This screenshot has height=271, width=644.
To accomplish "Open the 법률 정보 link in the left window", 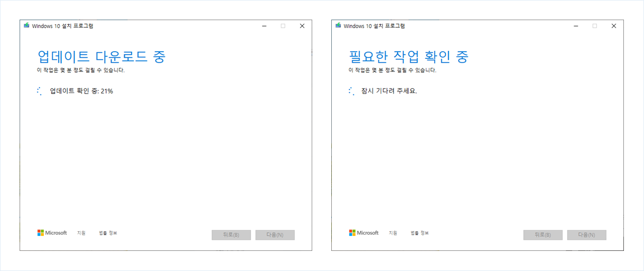I will [x=108, y=233].
